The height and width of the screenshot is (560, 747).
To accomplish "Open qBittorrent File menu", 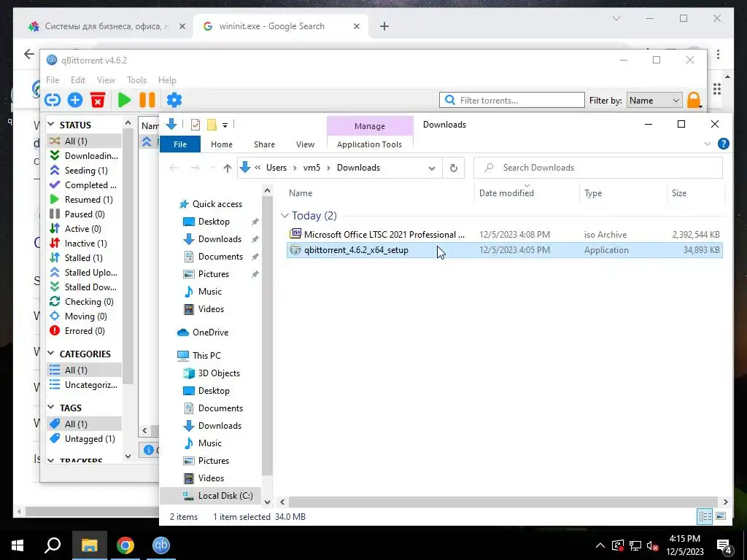I will [53, 80].
